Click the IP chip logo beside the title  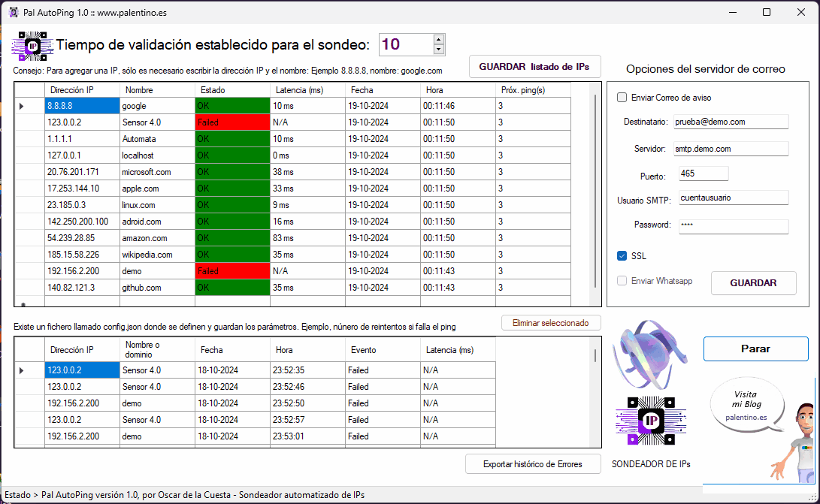32,46
